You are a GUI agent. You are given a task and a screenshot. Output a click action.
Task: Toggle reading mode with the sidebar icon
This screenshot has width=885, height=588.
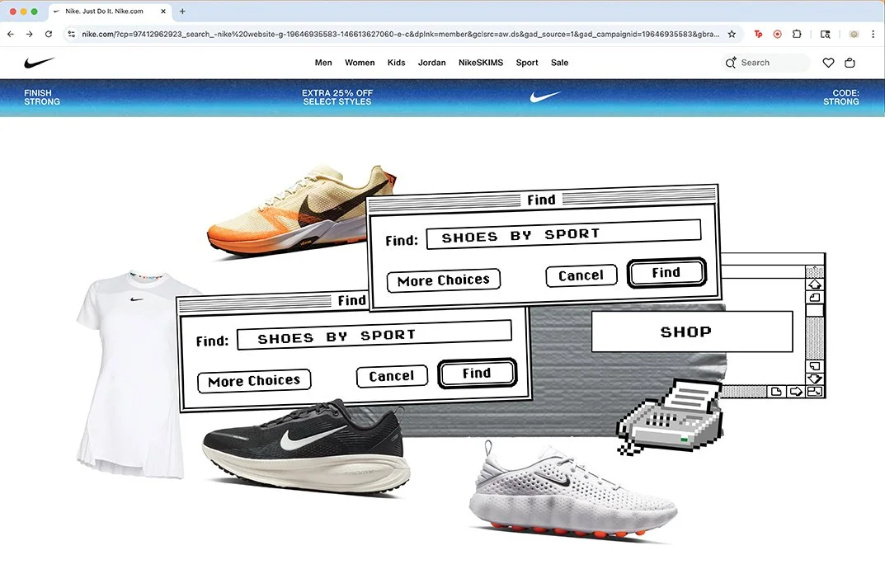point(826,34)
